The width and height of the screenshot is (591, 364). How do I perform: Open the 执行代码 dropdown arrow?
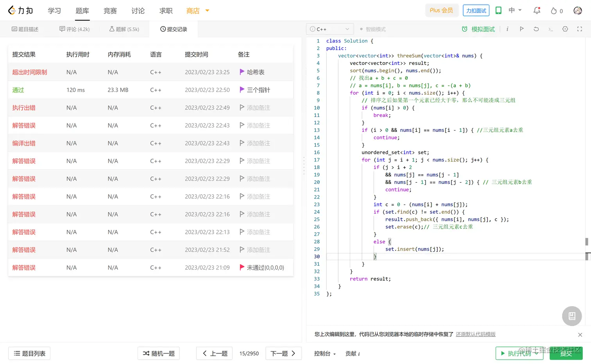[x=537, y=353]
